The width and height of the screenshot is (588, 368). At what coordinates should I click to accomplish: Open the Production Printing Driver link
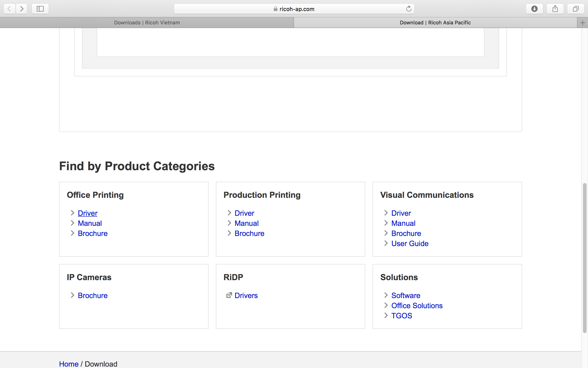(x=244, y=213)
